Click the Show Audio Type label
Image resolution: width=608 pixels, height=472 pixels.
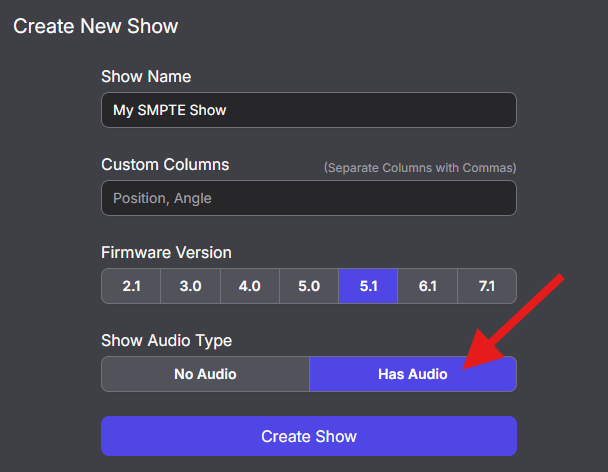(167, 341)
